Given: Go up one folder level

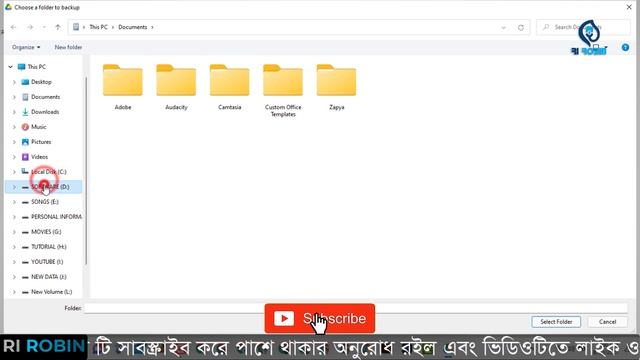Looking at the screenshot, I should pyautogui.click(x=58, y=27).
